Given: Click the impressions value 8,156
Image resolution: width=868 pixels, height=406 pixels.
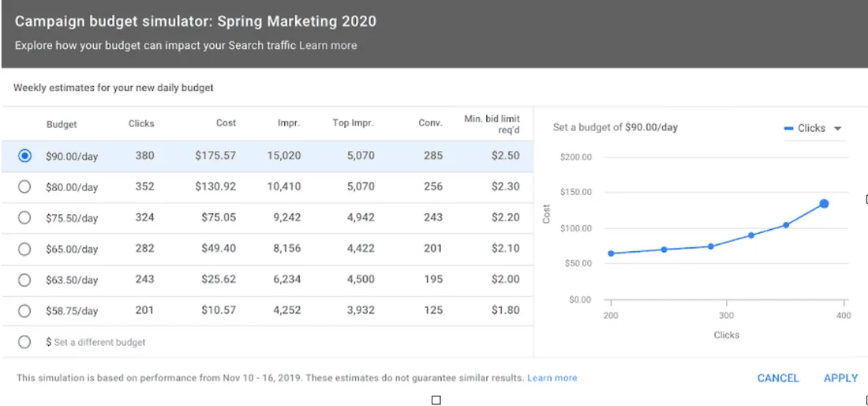Looking at the screenshot, I should [286, 249].
